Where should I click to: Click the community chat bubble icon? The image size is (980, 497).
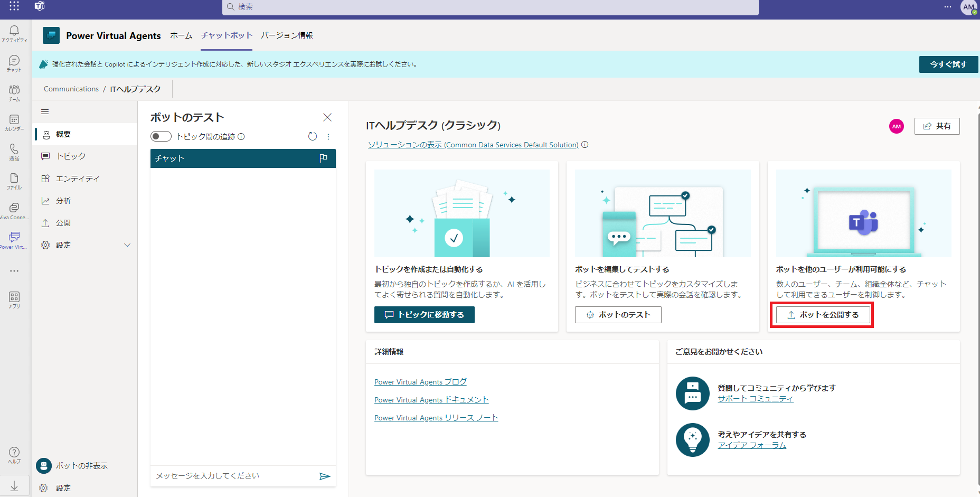pyautogui.click(x=693, y=393)
